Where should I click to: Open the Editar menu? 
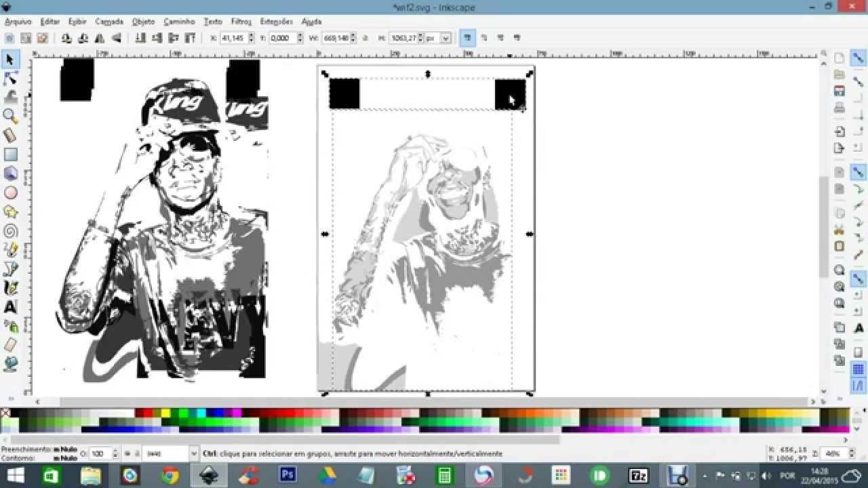(50, 22)
